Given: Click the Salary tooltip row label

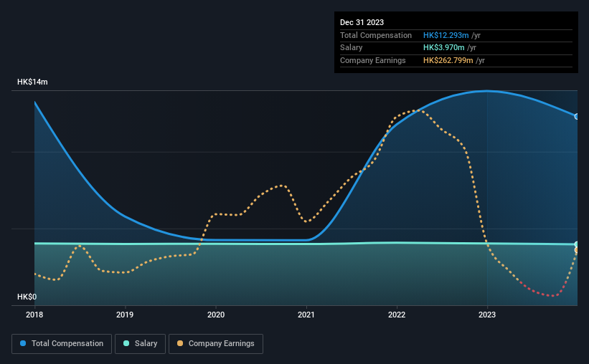Looking at the screenshot, I should coord(352,48).
